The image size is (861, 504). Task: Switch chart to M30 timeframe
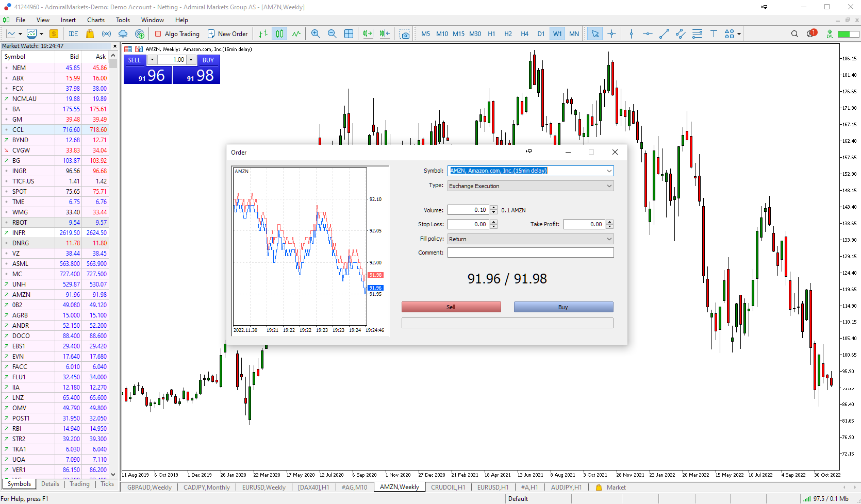[x=475, y=34]
